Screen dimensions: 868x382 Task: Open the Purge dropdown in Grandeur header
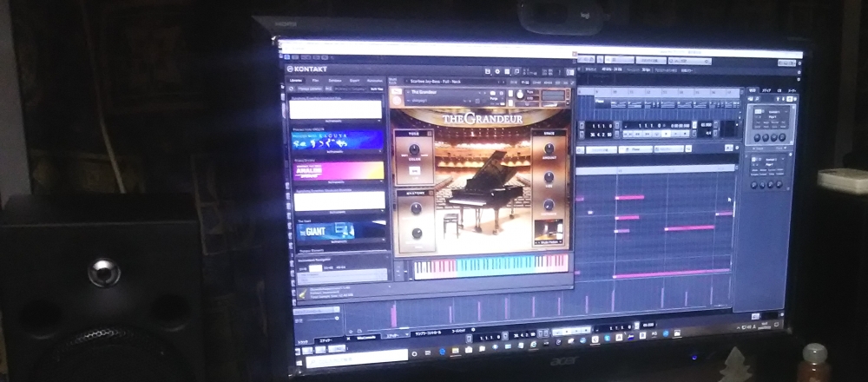pos(496,99)
